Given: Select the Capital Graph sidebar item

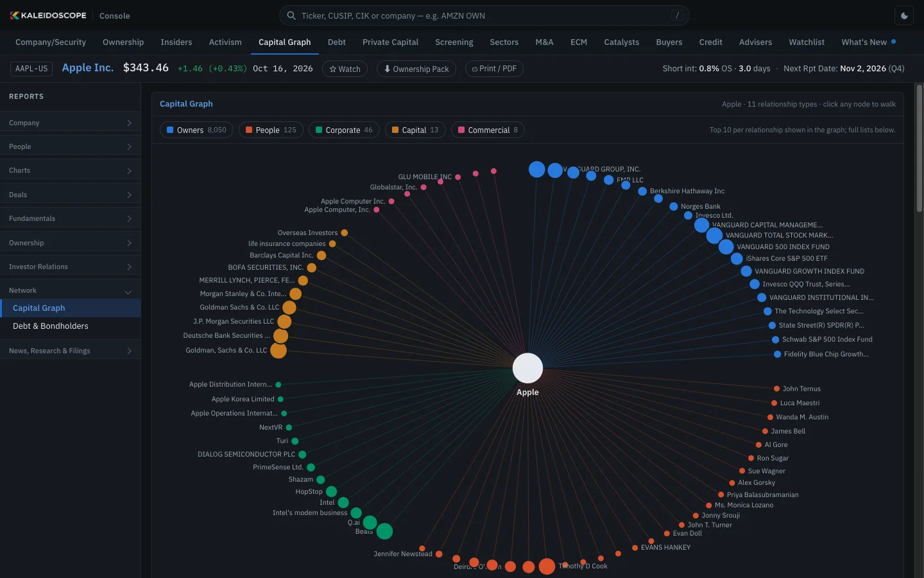Looking at the screenshot, I should (70, 308).
